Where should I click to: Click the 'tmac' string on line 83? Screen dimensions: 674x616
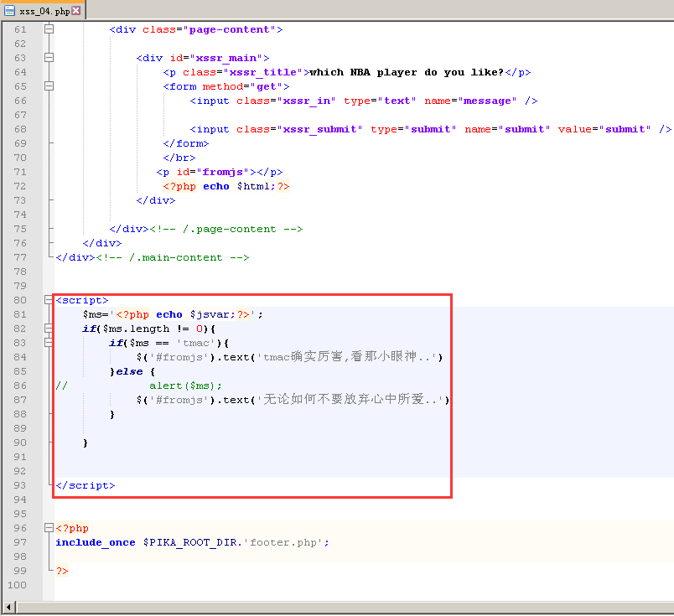[x=196, y=343]
